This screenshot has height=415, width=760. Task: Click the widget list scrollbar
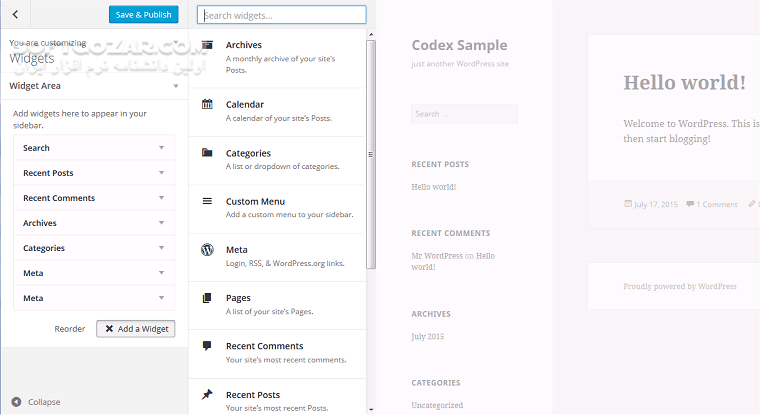coord(371,150)
